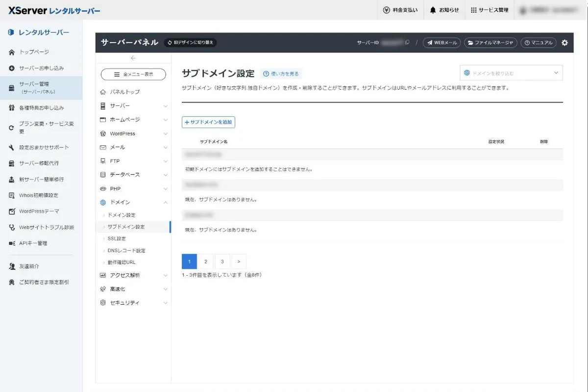Open ドメイン設定 submenu item

[121, 215]
